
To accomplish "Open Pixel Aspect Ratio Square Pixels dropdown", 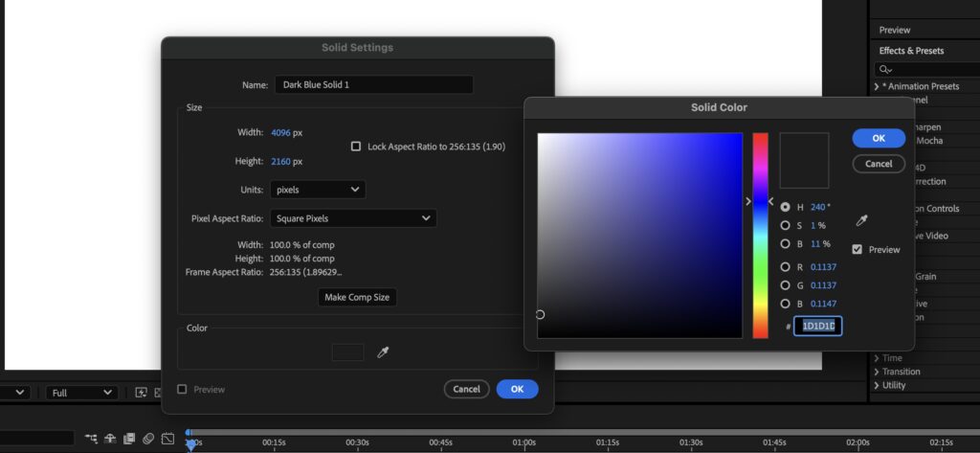I will coord(354,218).
